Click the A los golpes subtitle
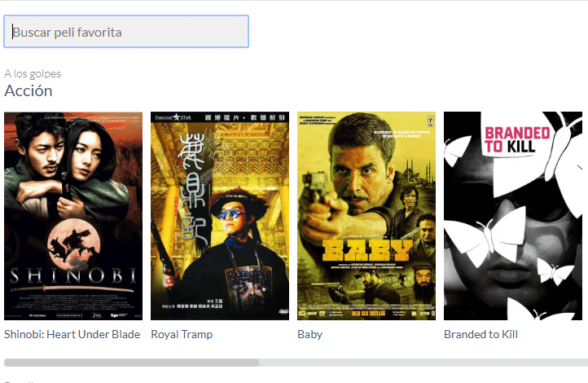This screenshot has height=383, width=588. 33,73
